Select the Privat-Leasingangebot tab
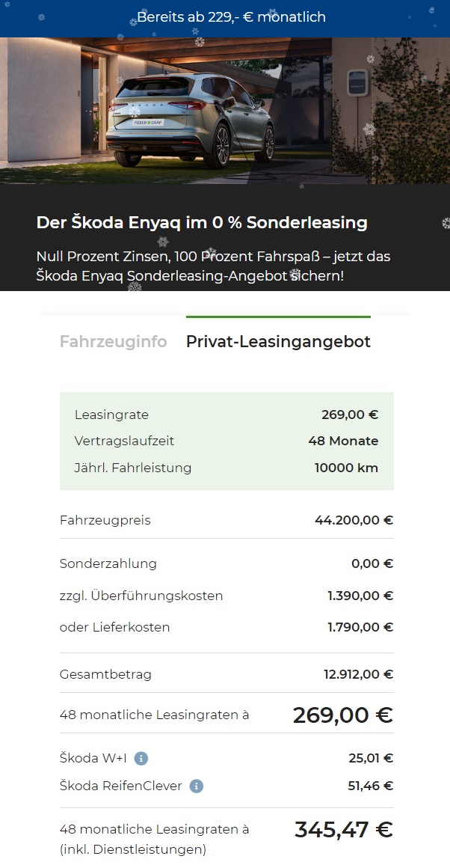 tap(278, 341)
